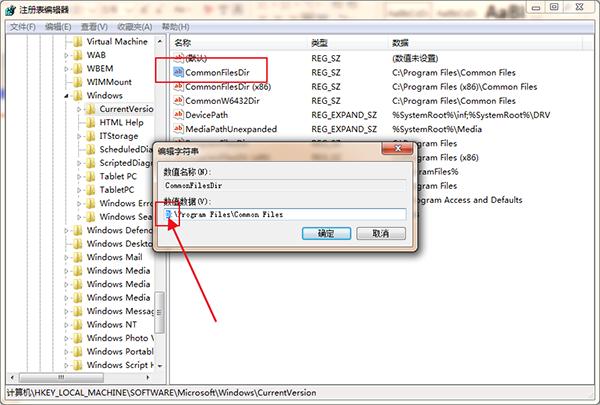Open the 查看(V) menu
The image size is (600, 405).
94,27
